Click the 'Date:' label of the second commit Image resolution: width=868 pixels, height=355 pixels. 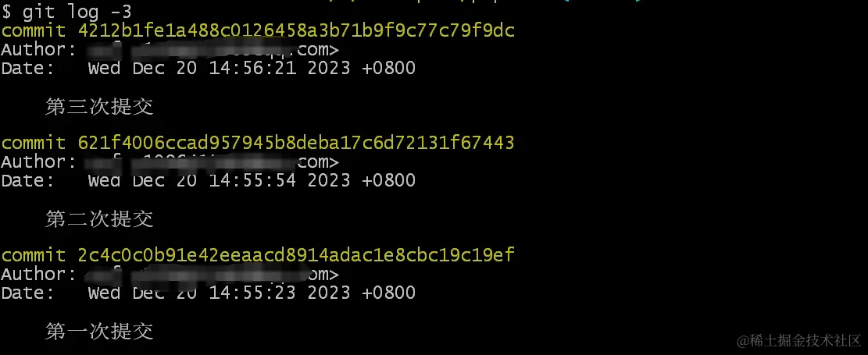[27, 180]
